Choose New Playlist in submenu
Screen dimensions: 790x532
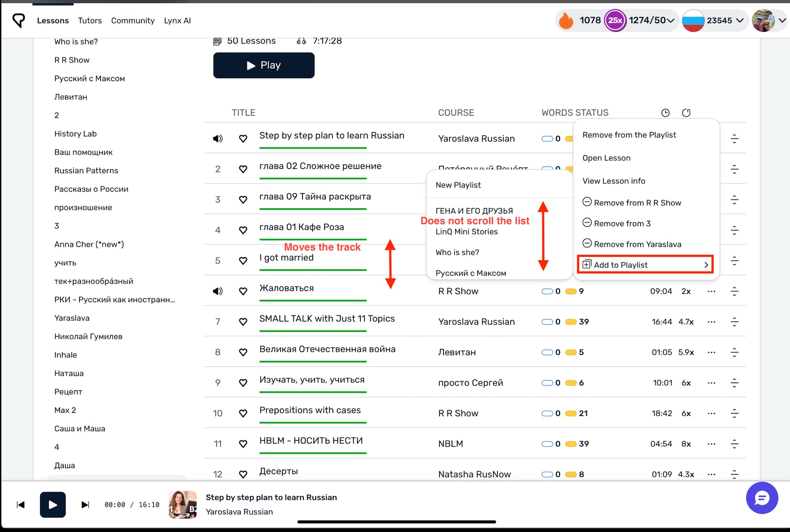pos(458,185)
